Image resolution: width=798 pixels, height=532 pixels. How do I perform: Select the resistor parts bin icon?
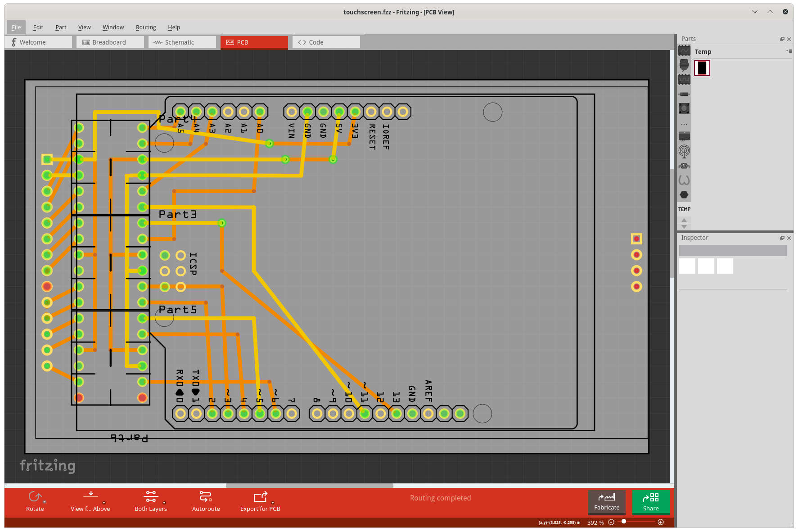coord(684,94)
